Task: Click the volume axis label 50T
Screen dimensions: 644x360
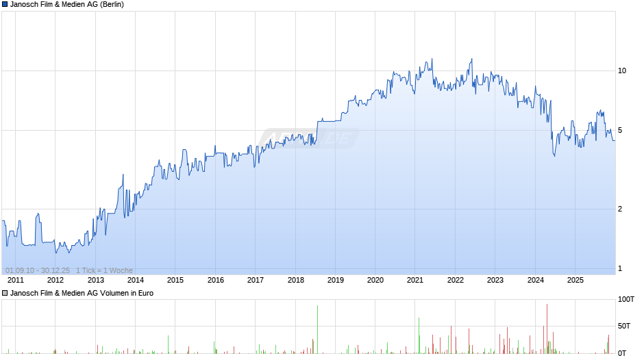Action: click(624, 326)
